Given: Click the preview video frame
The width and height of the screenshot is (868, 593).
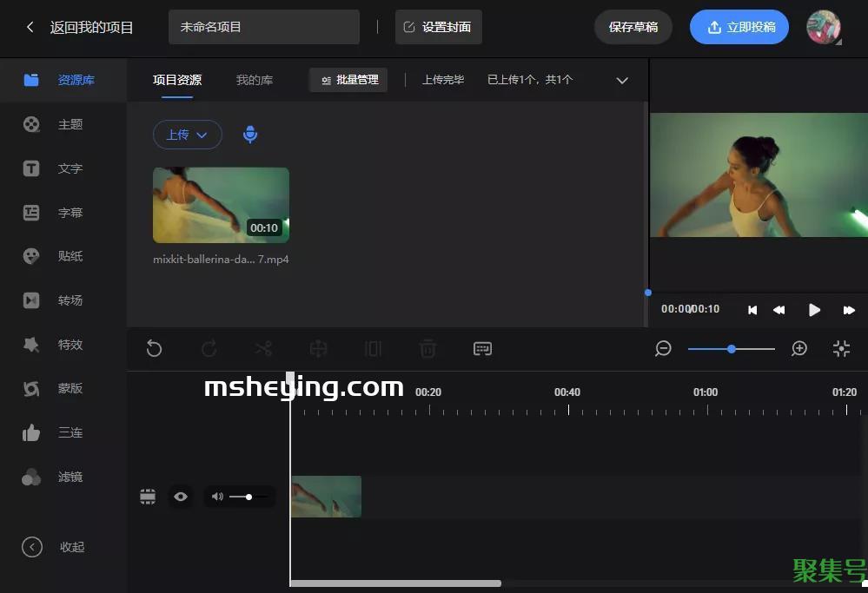Looking at the screenshot, I should [x=759, y=175].
